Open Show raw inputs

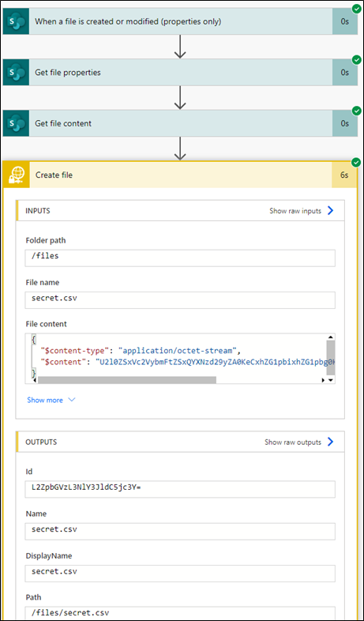click(x=302, y=211)
